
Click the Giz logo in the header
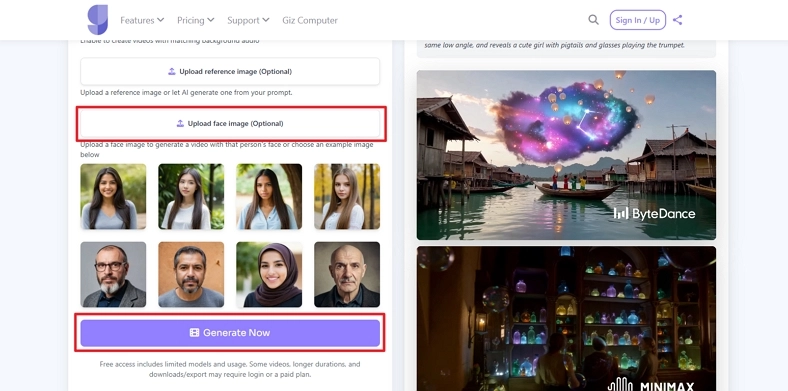(97, 20)
